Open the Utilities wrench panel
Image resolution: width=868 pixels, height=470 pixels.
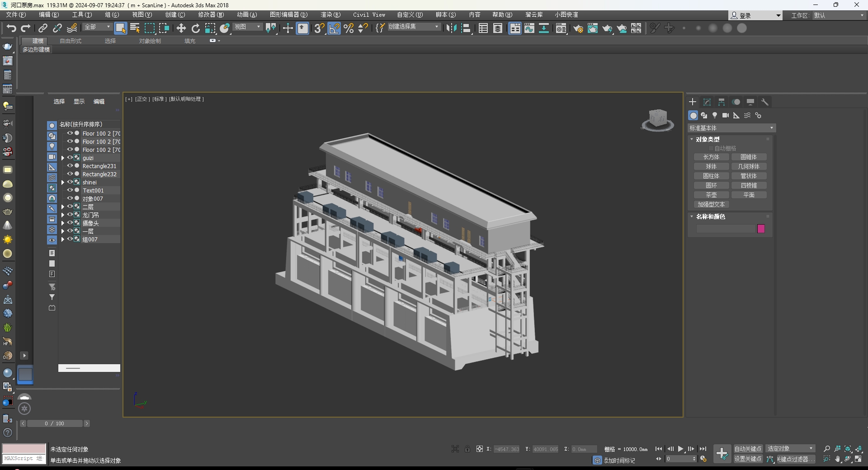(x=765, y=102)
